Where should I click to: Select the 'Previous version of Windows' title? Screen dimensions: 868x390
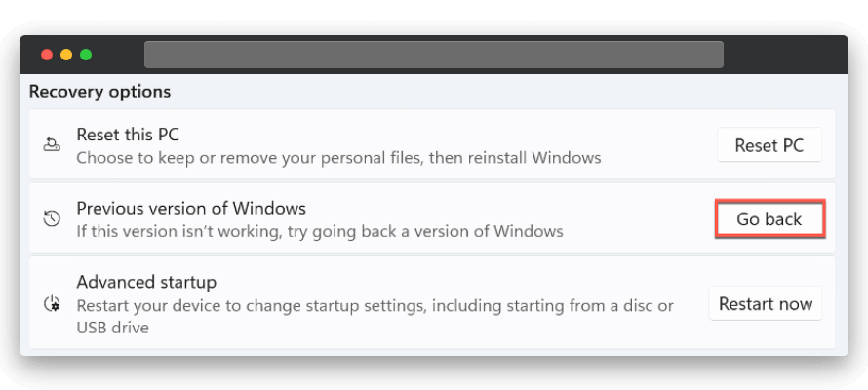(x=191, y=209)
